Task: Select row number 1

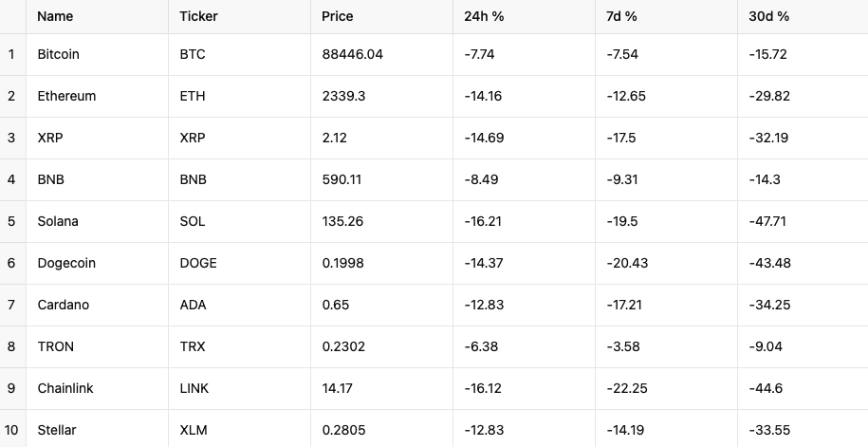Action: pyautogui.click(x=11, y=54)
